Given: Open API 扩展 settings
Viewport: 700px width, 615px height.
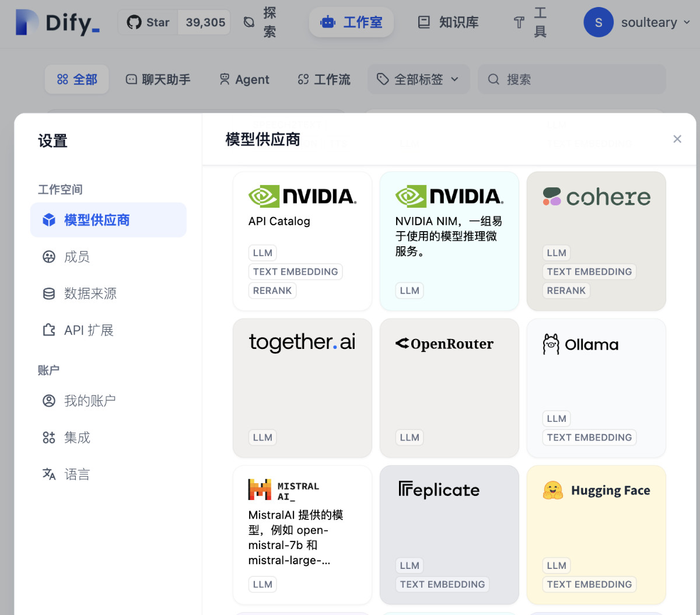Looking at the screenshot, I should [x=108, y=330].
